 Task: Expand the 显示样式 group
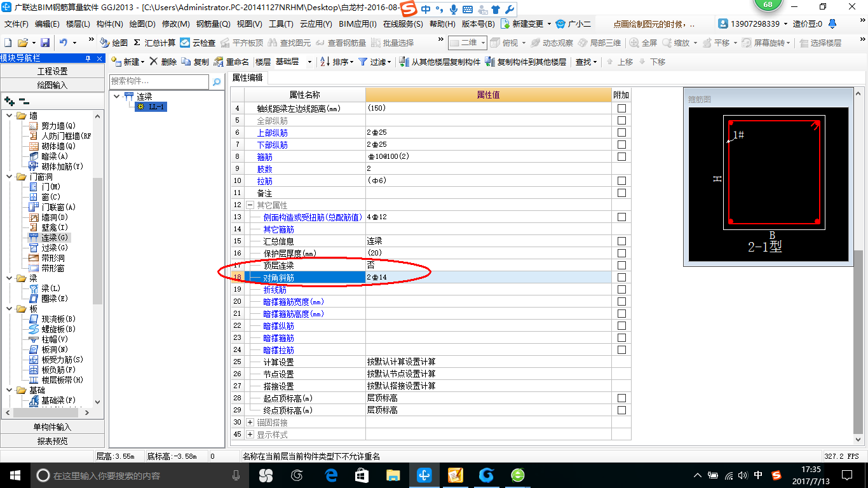[250, 435]
